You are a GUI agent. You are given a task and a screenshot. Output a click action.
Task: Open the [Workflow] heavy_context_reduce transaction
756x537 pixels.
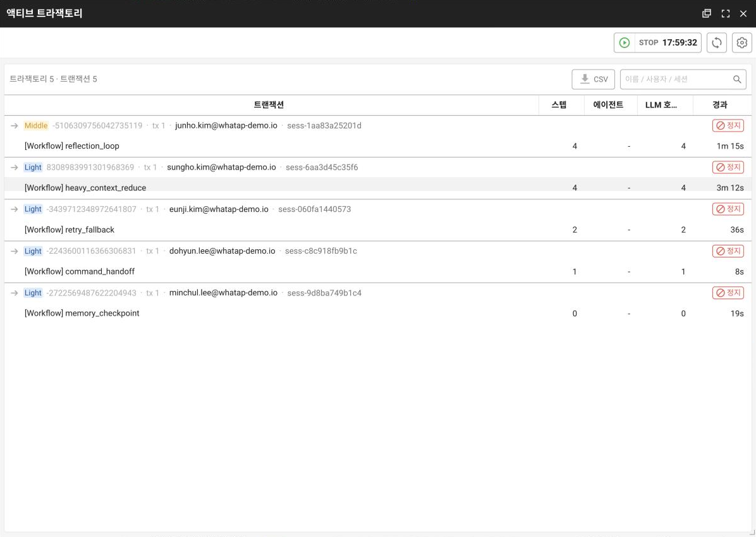coord(85,188)
